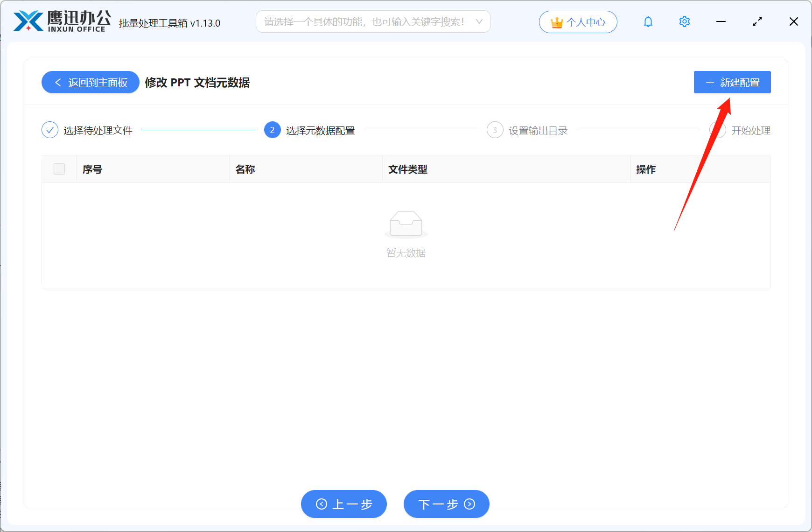The height and width of the screenshot is (532, 812).
Task: Open the notification bell icon
Action: tap(648, 21)
